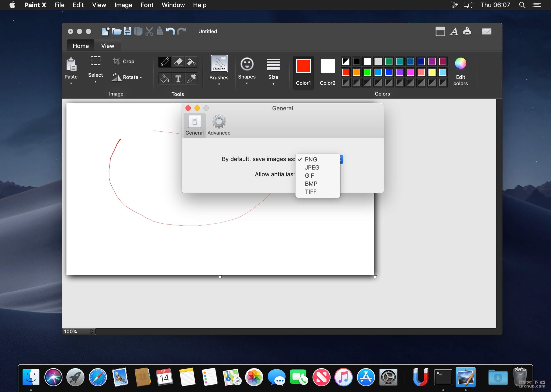Choose BMP from the format list
This screenshot has width=551, height=392.
tap(318, 184)
